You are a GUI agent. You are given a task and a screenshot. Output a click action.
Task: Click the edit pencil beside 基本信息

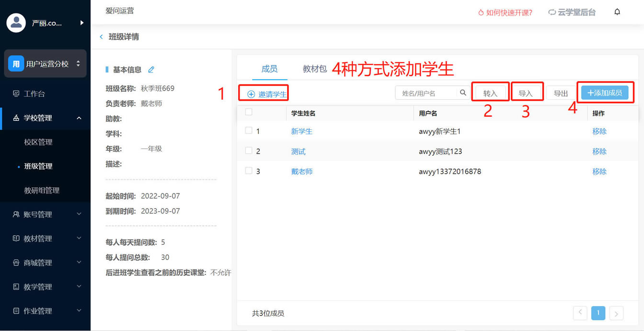click(x=151, y=70)
